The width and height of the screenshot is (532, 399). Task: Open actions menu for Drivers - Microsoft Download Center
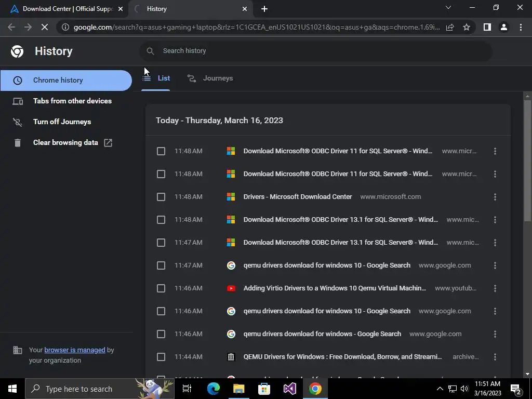click(x=495, y=197)
